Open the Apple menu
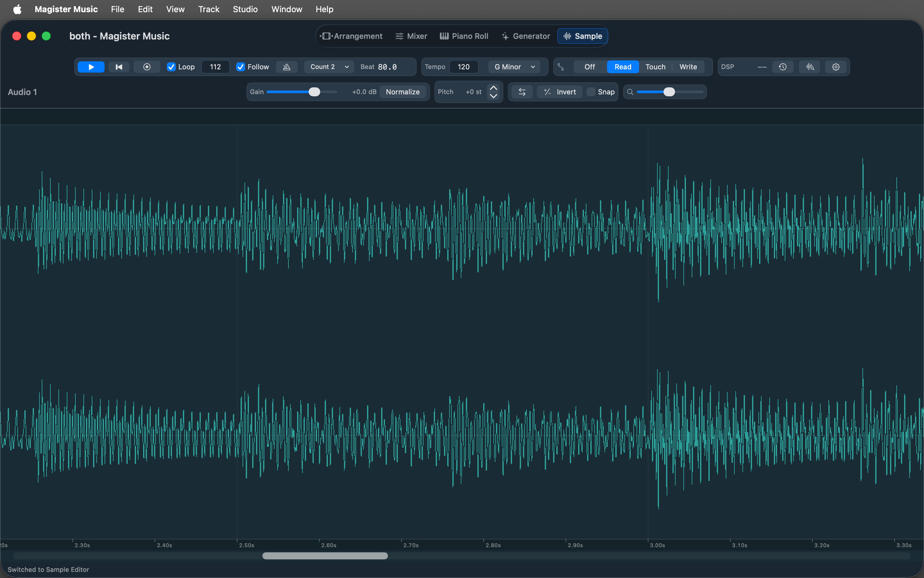Viewport: 924px width, 578px height. [x=17, y=9]
